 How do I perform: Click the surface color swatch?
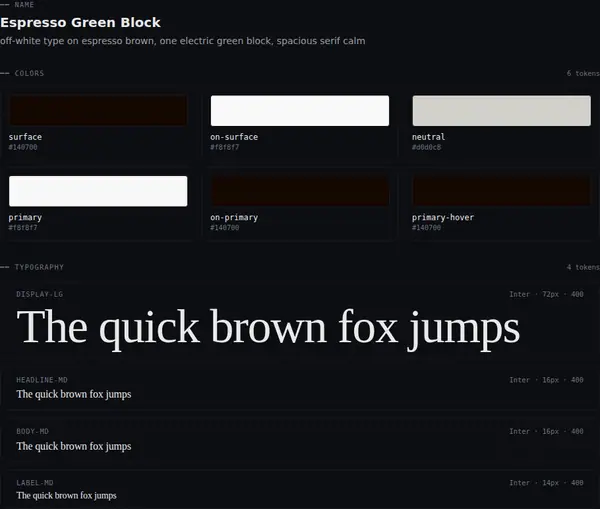(x=98, y=111)
